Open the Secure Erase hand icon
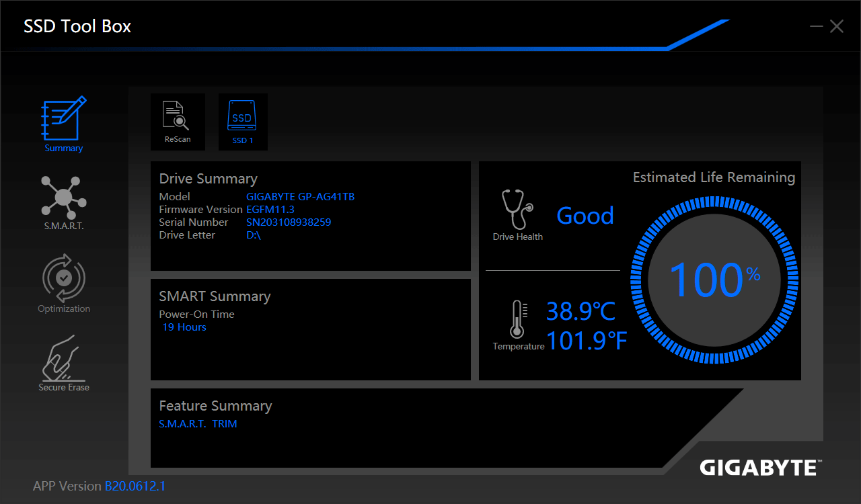Image resolution: width=861 pixels, height=504 pixels. tap(63, 357)
